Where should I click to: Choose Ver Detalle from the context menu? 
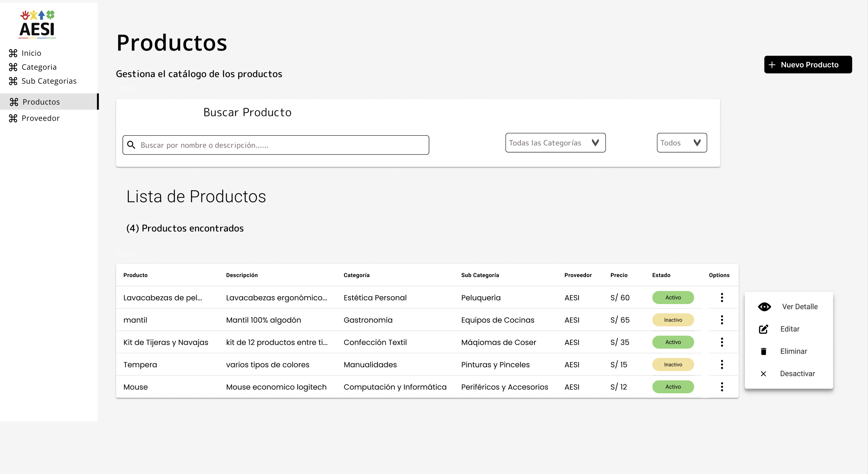pyautogui.click(x=789, y=307)
